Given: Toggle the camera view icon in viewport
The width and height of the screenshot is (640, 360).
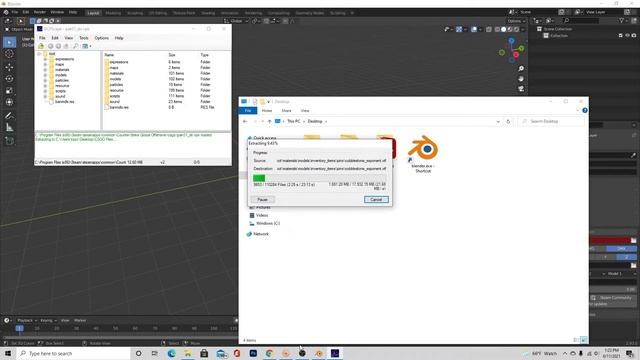Looking at the screenshot, I should [521, 89].
